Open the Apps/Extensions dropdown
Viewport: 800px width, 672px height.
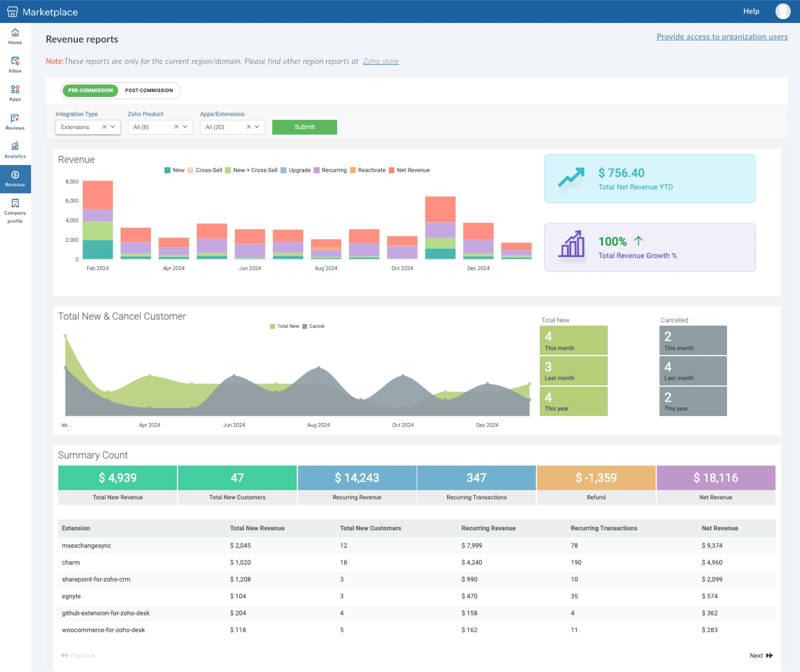click(x=232, y=127)
